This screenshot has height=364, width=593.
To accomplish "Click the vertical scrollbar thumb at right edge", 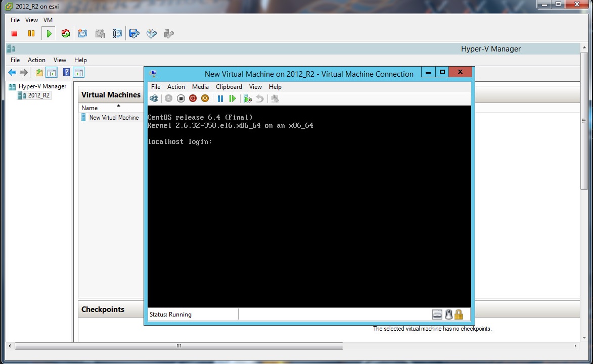I will [584, 121].
